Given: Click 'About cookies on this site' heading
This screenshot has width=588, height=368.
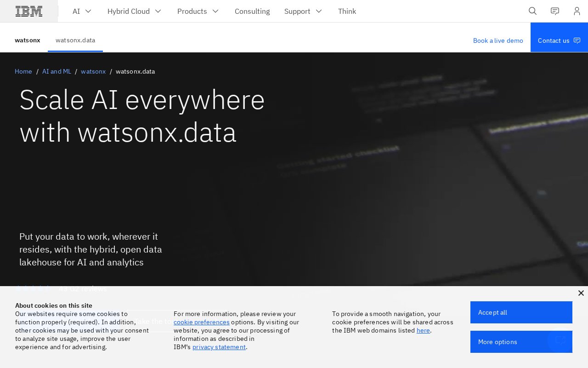Looking at the screenshot, I should coord(54,305).
